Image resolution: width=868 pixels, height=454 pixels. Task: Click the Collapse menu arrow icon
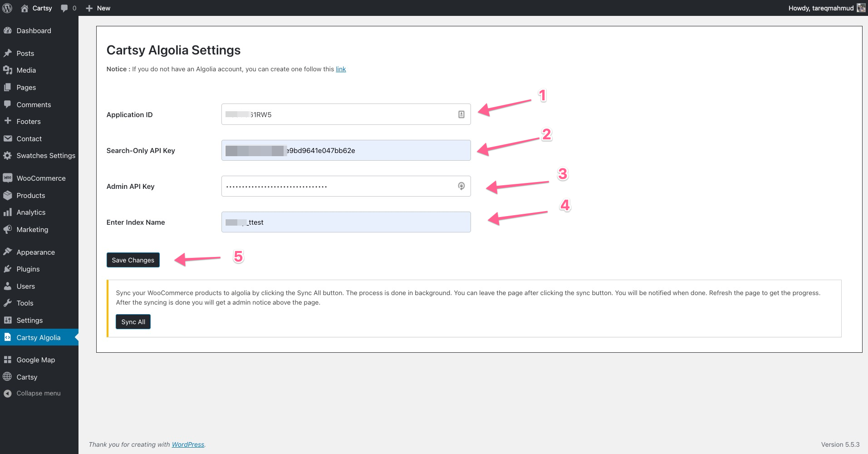pos(8,394)
